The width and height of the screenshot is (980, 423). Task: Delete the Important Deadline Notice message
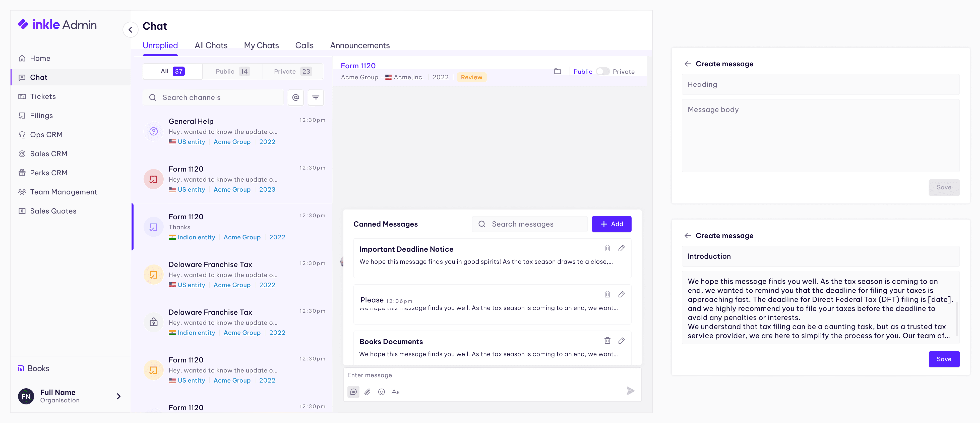pos(607,248)
